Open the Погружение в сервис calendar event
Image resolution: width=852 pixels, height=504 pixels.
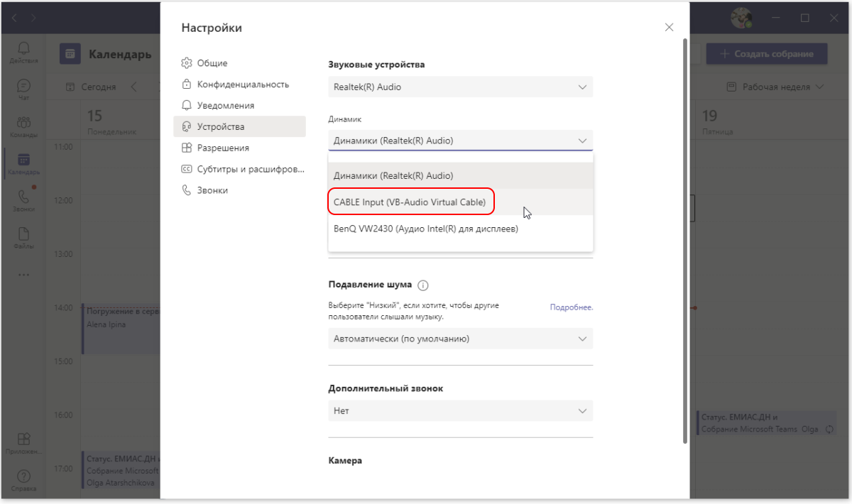click(x=121, y=328)
